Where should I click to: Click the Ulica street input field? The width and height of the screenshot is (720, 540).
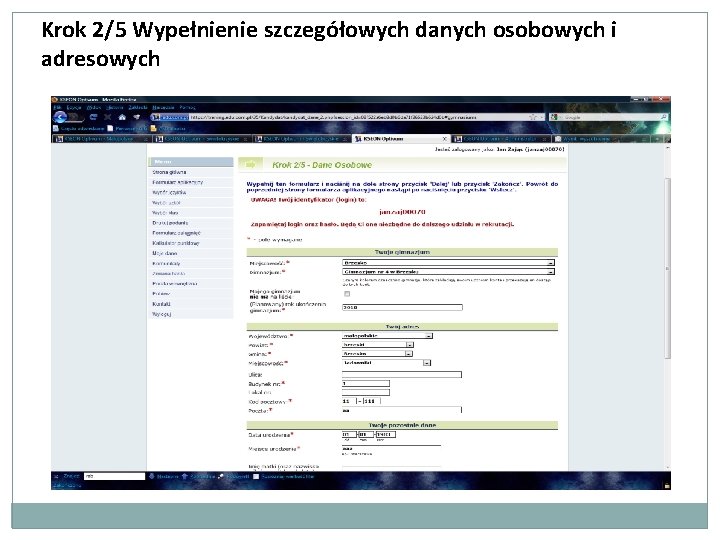tap(402, 374)
